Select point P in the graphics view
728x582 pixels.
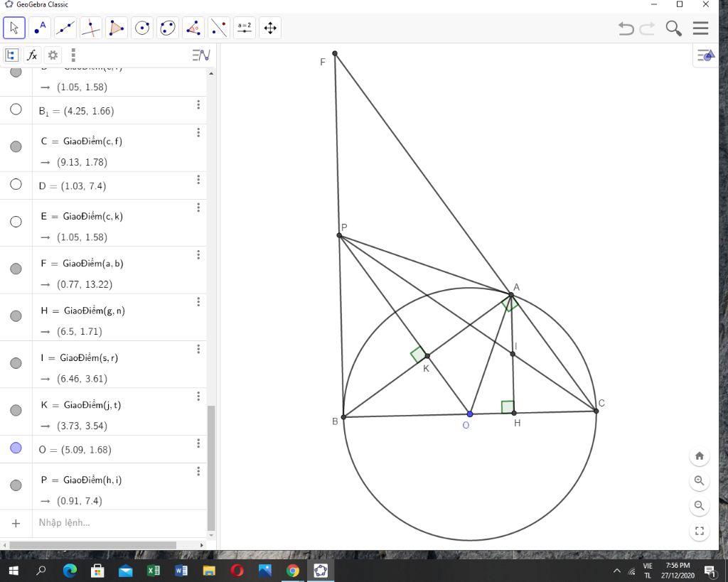pyautogui.click(x=339, y=235)
